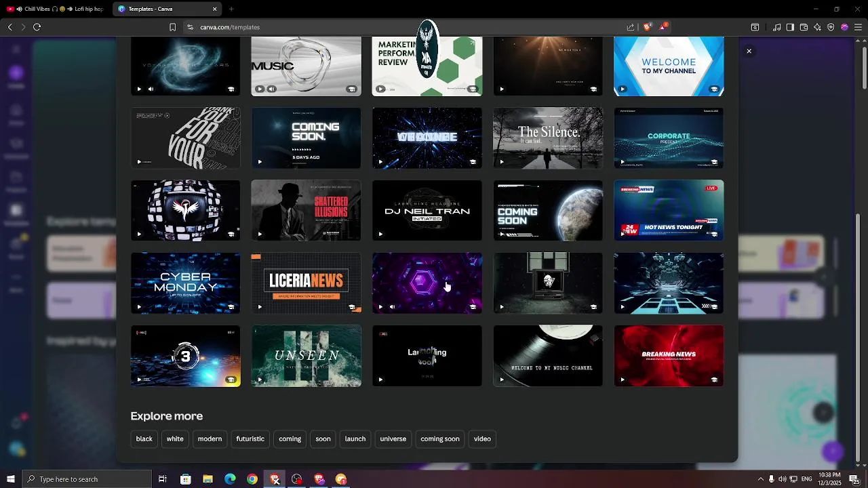Screen dimensions: 868x488
Task: Open a new browser tab
Action: 231,9
